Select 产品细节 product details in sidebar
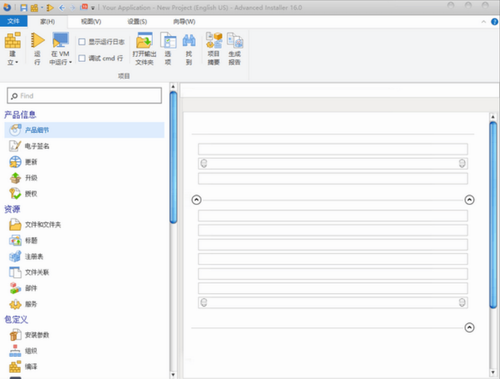This screenshot has height=379, width=500. pyautogui.click(x=84, y=130)
